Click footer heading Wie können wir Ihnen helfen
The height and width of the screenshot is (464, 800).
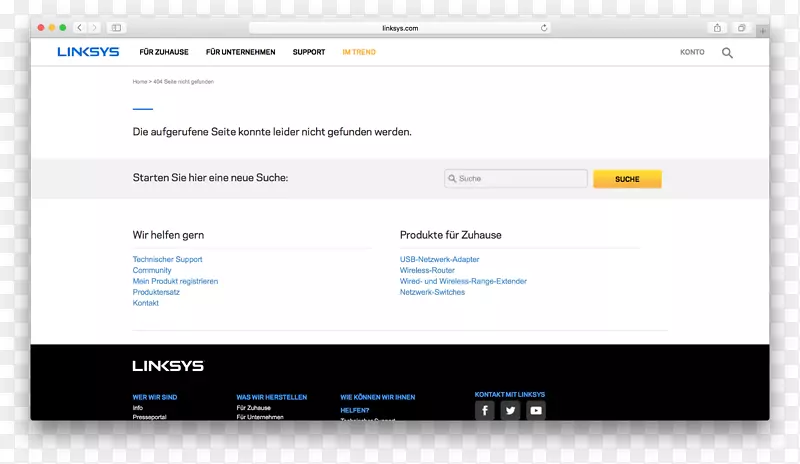coord(378,403)
